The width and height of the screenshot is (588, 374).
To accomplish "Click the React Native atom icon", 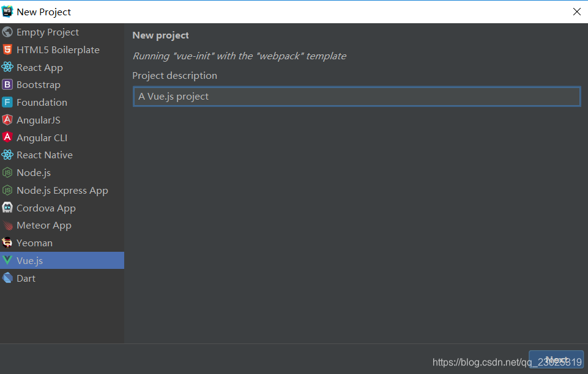I will tap(7, 155).
